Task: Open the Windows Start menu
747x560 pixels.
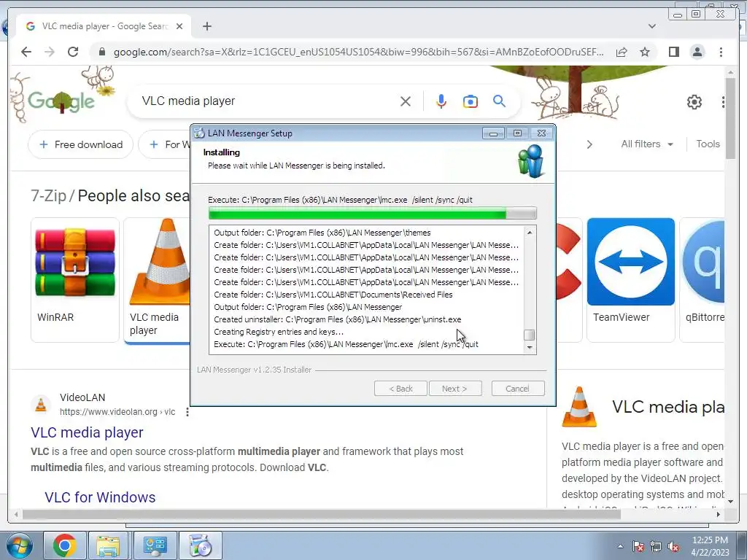Action: tap(19, 545)
